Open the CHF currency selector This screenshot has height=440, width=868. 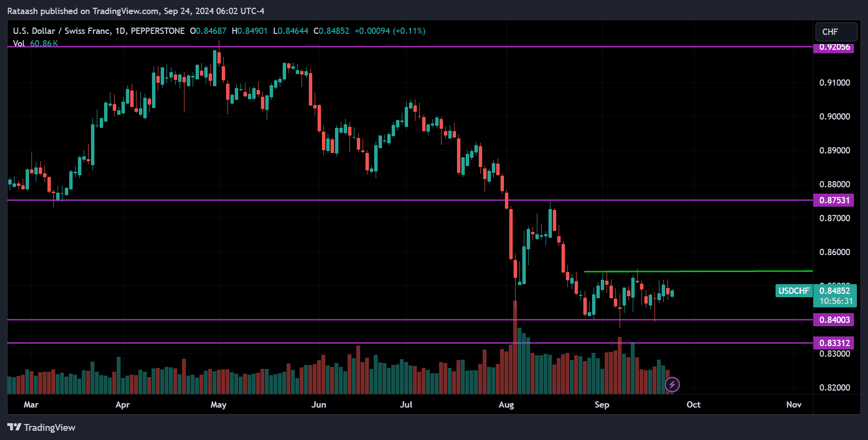836,32
